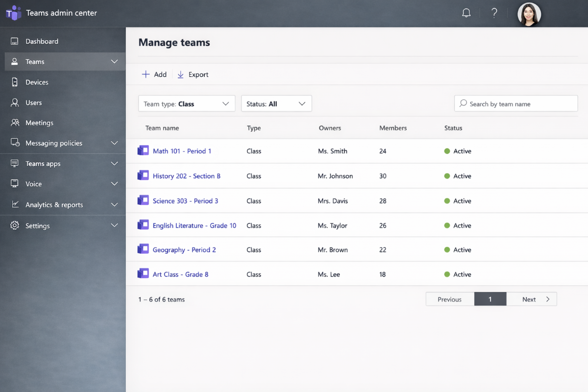The image size is (588, 392).
Task: Open the Team type: Class dropdown
Action: point(187,103)
